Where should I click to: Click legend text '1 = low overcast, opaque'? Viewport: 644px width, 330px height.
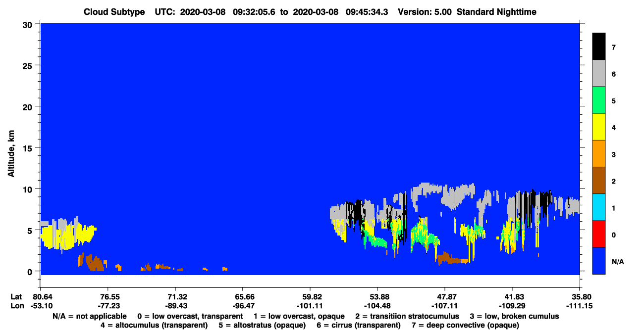click(x=299, y=316)
